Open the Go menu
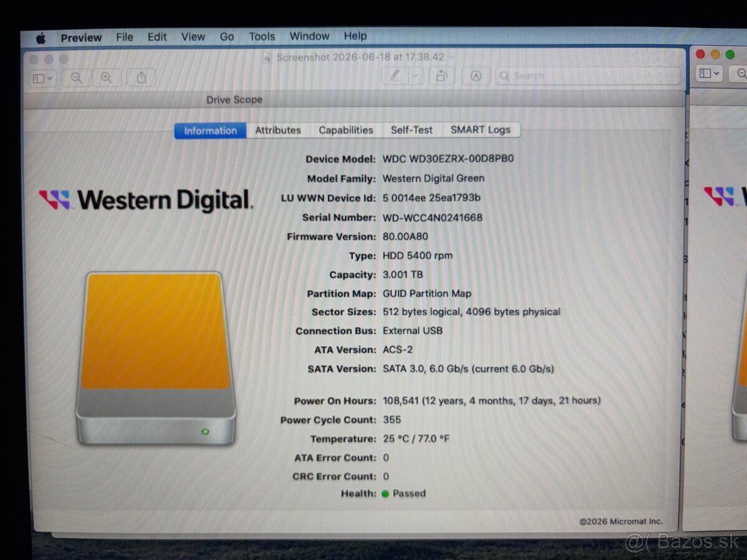Screen dimensions: 747x560 227,37
